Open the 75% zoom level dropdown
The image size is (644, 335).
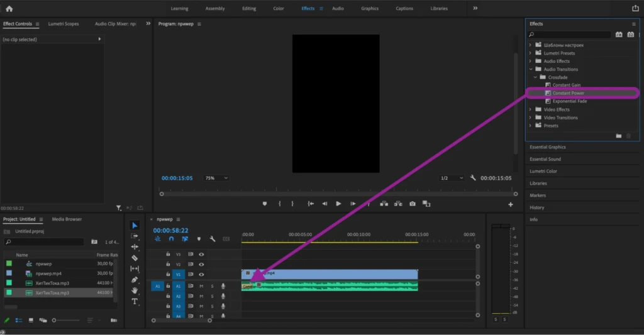tap(216, 178)
